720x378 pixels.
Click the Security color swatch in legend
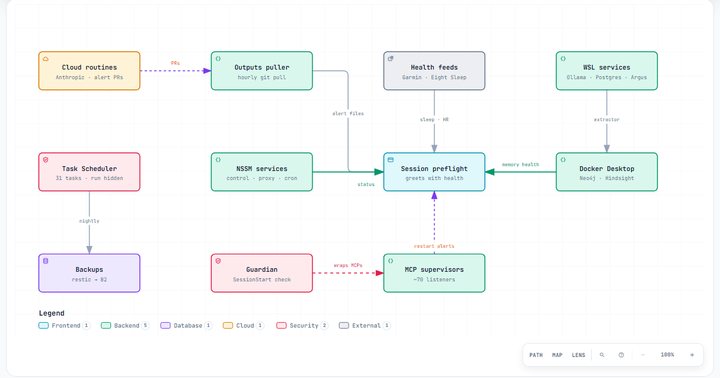(x=281, y=326)
